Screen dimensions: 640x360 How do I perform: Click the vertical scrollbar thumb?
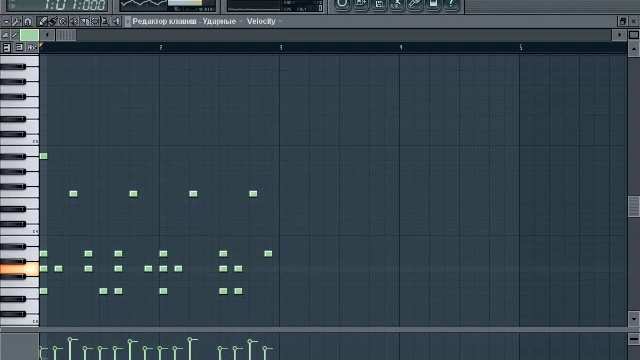tap(633, 207)
